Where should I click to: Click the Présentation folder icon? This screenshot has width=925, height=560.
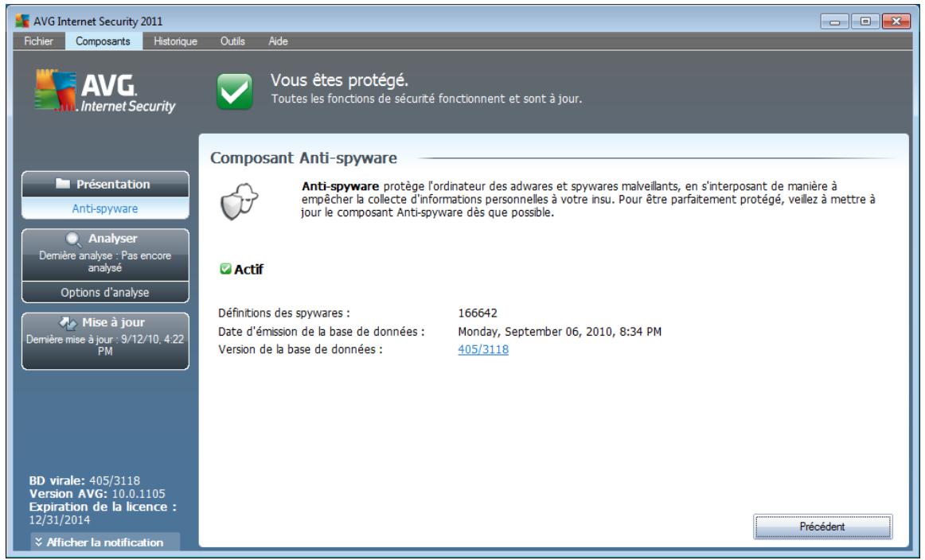point(63,184)
